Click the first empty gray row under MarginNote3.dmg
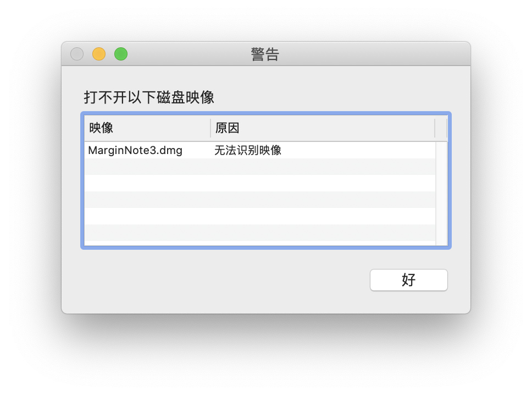 coord(260,167)
